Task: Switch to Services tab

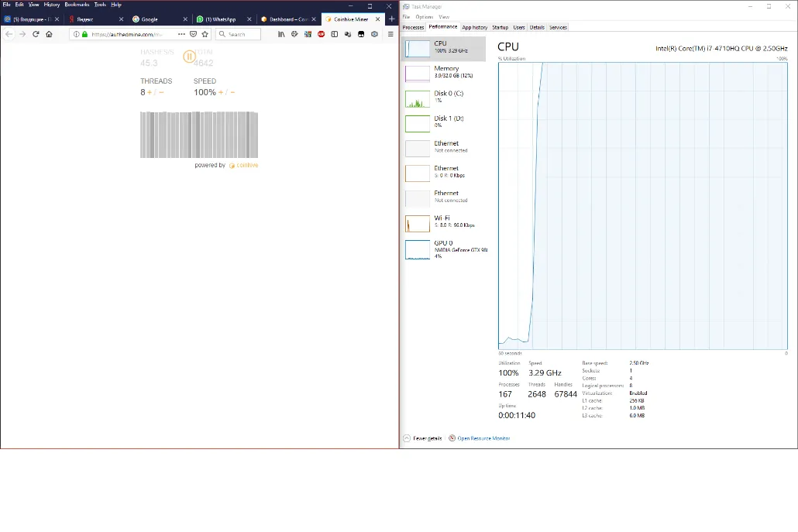Action: [559, 27]
